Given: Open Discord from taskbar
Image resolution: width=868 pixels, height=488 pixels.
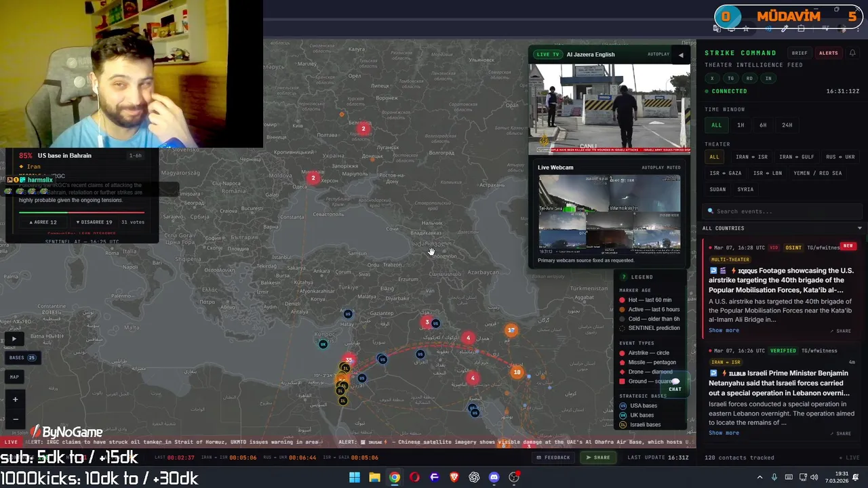Looking at the screenshot, I should (x=494, y=477).
